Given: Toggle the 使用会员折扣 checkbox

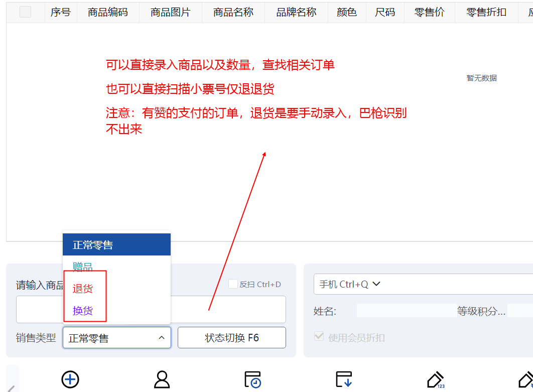Looking at the screenshot, I should click(x=319, y=337).
